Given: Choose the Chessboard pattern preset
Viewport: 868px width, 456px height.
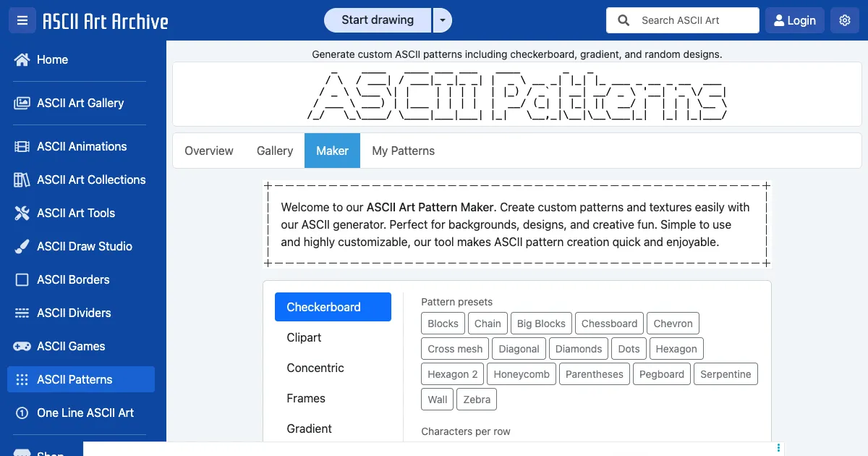Looking at the screenshot, I should [609, 324].
